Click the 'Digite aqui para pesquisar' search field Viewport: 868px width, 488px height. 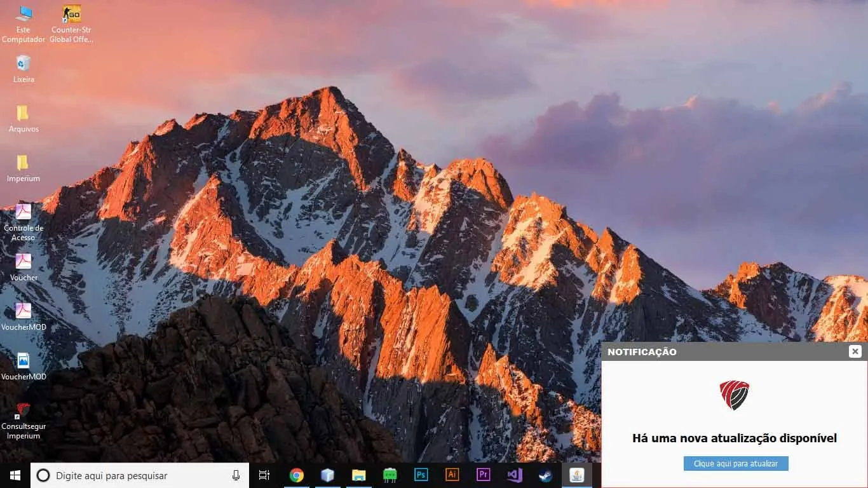tap(140, 475)
